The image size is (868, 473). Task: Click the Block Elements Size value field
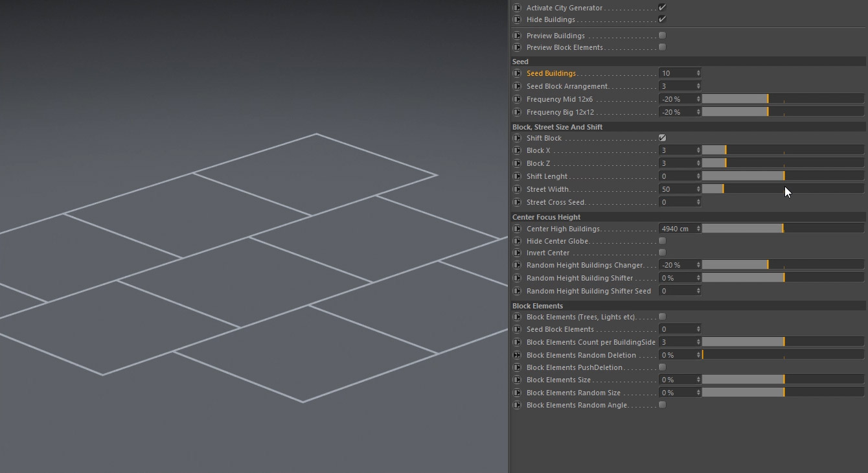click(x=677, y=380)
